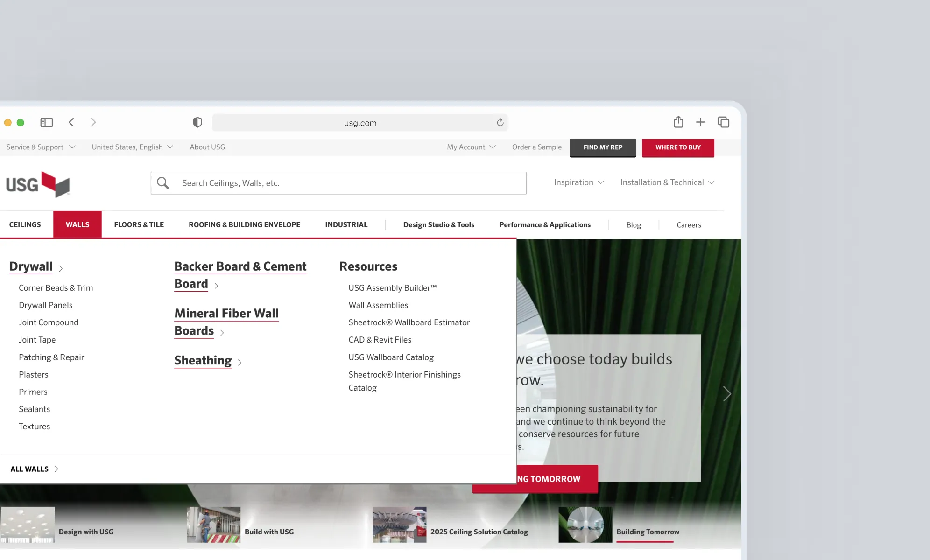Click the search magnifier icon

click(163, 183)
